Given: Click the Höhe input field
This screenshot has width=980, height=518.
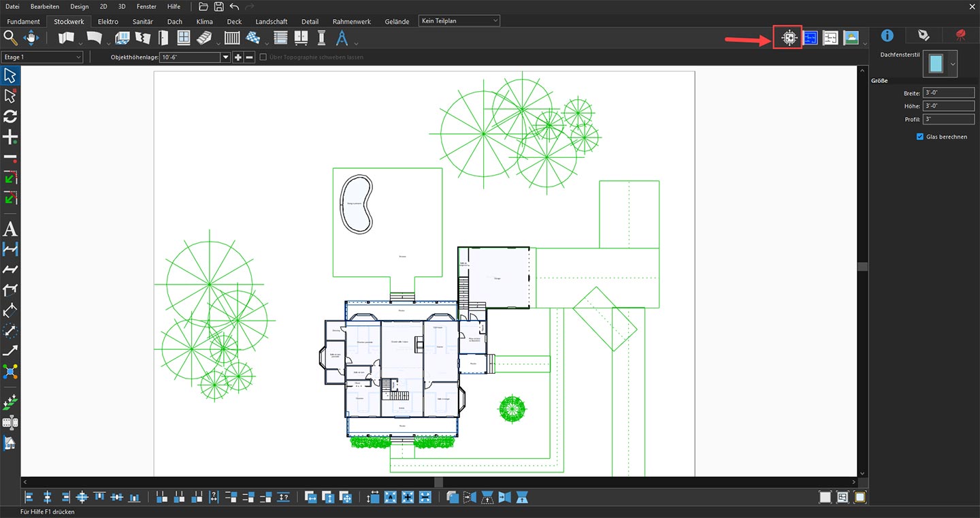Looking at the screenshot, I should coord(949,106).
